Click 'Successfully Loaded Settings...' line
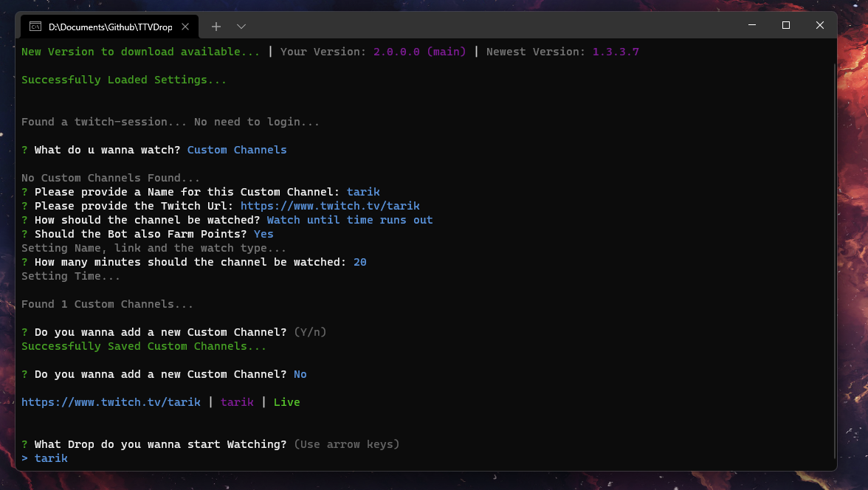This screenshot has height=490, width=868. click(x=124, y=80)
